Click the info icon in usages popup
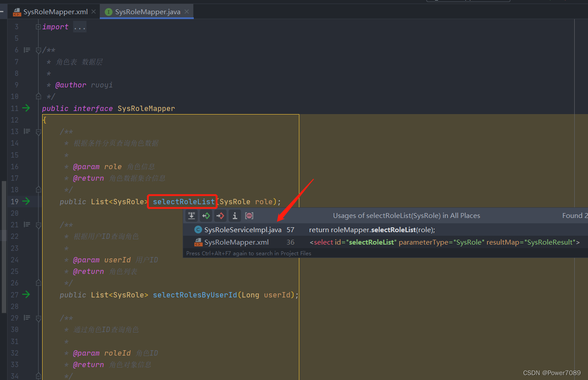This screenshot has height=380, width=588. click(234, 216)
